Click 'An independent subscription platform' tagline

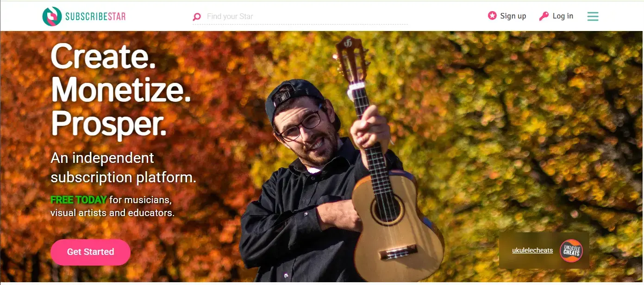pos(124,167)
